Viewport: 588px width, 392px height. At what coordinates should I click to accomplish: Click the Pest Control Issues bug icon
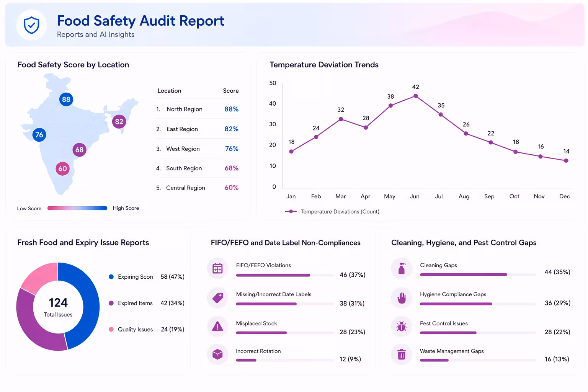(x=402, y=326)
